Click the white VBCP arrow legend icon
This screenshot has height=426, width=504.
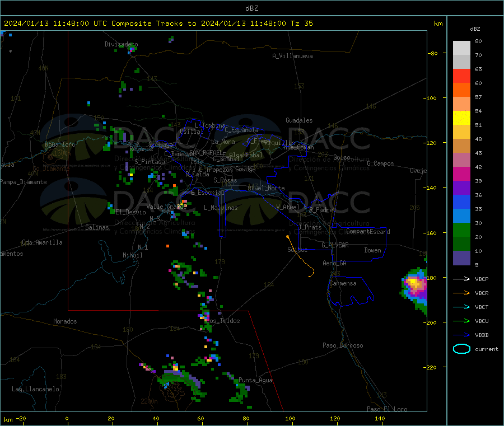tap(461, 279)
